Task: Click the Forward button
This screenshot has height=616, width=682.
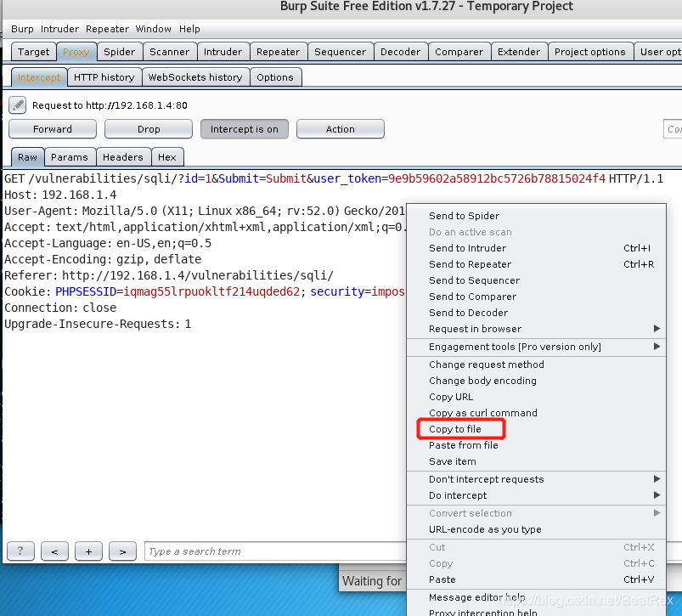Action: 53,129
